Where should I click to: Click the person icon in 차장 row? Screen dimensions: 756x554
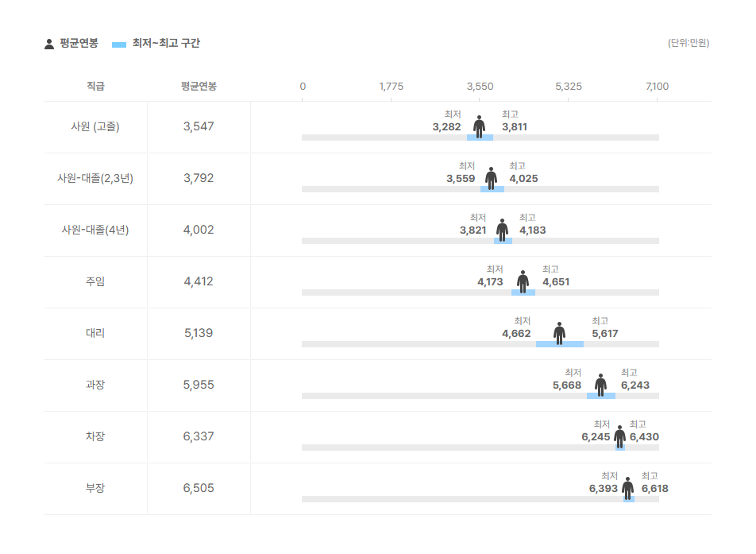[619, 436]
